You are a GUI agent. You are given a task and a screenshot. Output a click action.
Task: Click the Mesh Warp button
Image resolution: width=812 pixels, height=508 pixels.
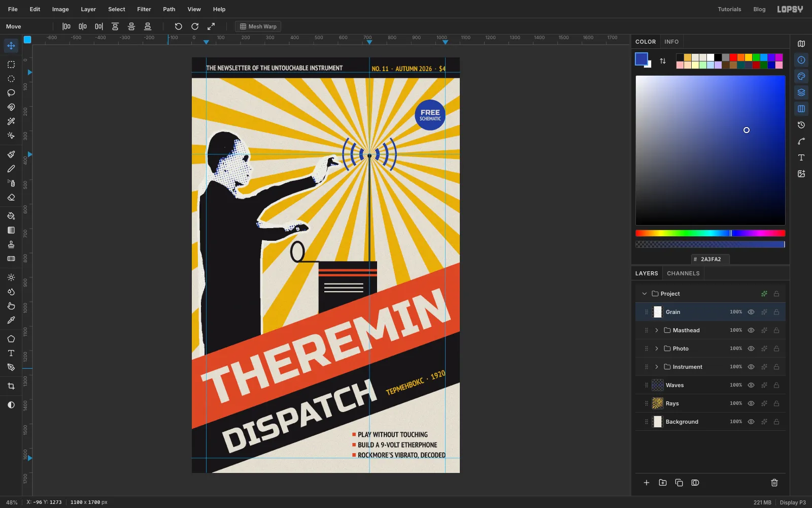coord(258,26)
